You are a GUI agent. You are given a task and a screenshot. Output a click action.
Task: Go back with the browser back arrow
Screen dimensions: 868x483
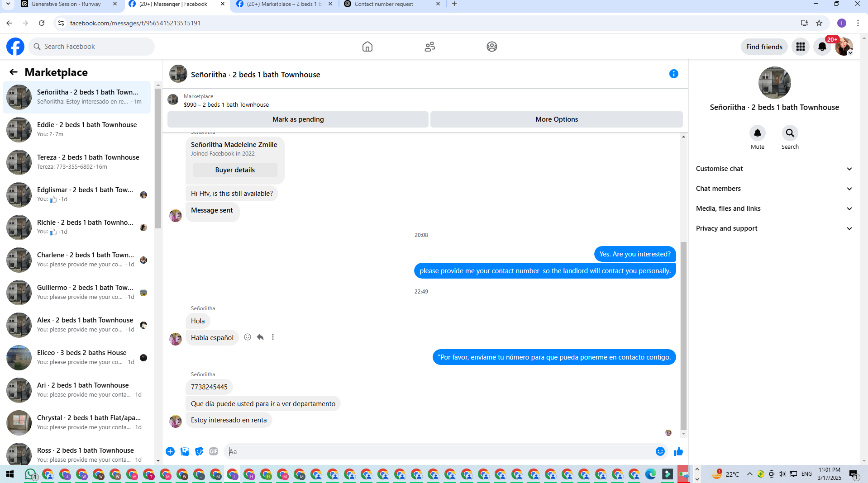[9, 23]
